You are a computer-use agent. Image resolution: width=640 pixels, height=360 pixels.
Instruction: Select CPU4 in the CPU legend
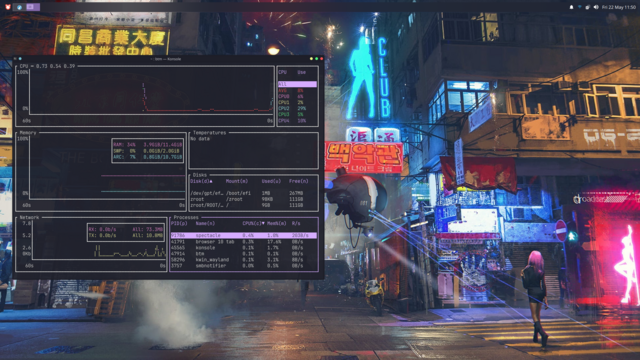coord(297,121)
